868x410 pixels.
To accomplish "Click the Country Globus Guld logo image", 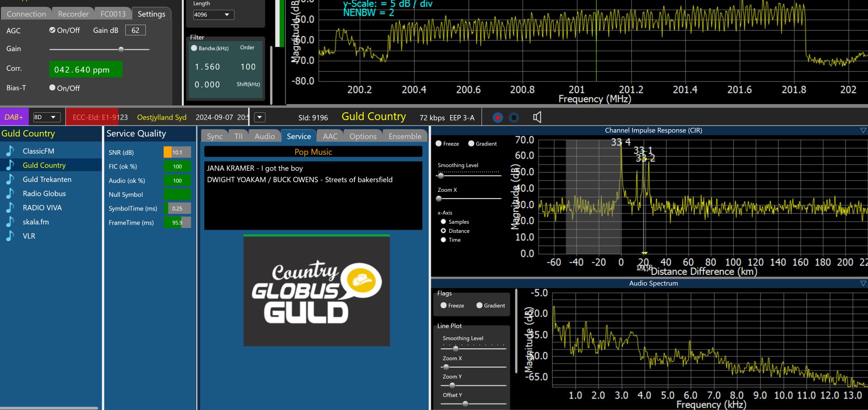I will (x=317, y=291).
